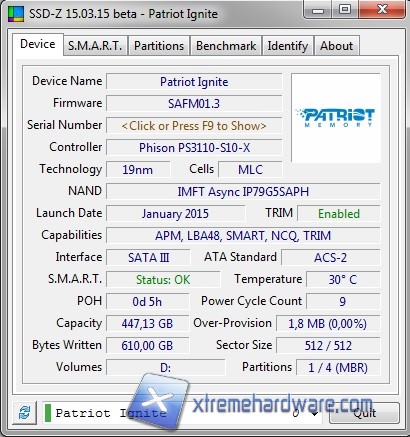Image resolution: width=410 pixels, height=437 pixels.
Task: Reveal serial number via Click or Press F9 field
Action: pos(194,126)
